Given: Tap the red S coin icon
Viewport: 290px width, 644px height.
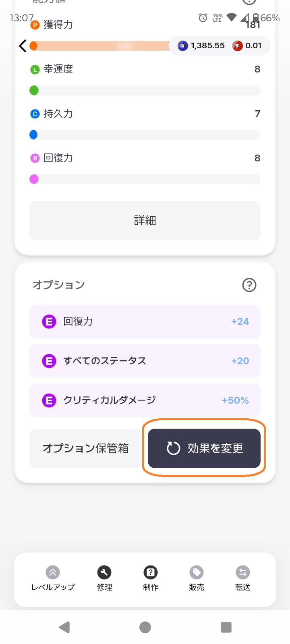Looking at the screenshot, I should click(237, 46).
